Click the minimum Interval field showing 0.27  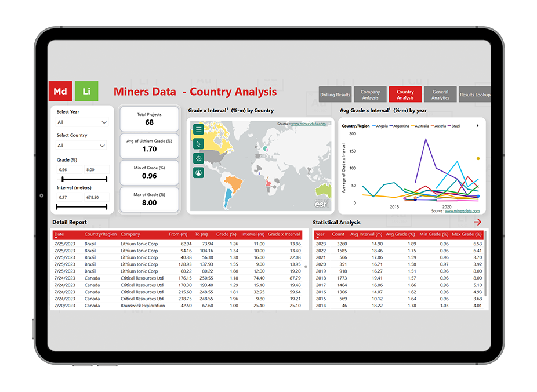[x=70, y=197]
